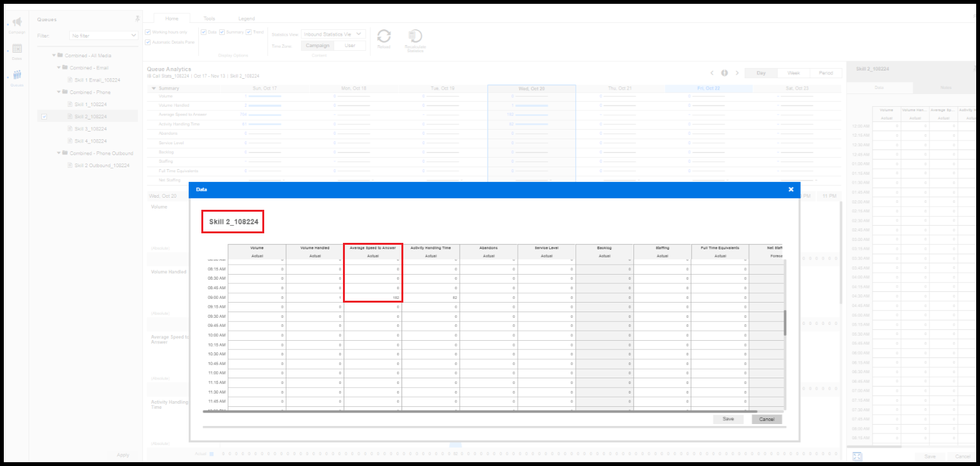Click the vertical scrollbar in Data dialog
The height and width of the screenshot is (466, 980).
pyautogui.click(x=785, y=323)
